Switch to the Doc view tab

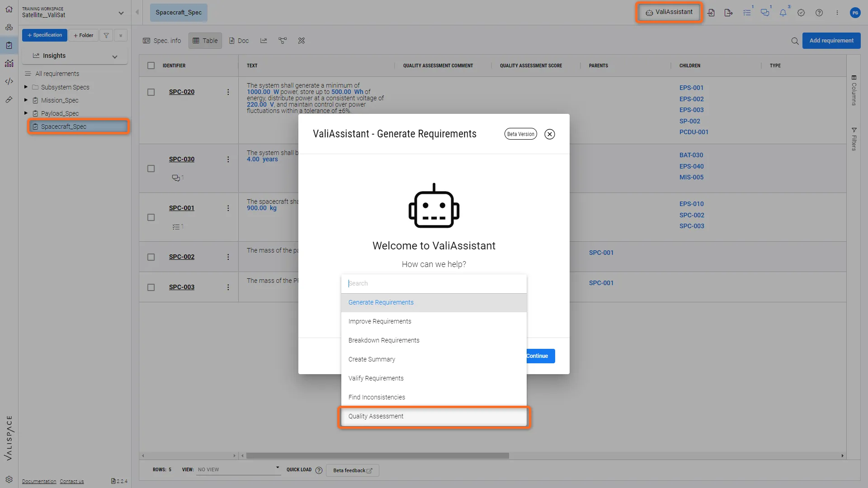tap(239, 41)
